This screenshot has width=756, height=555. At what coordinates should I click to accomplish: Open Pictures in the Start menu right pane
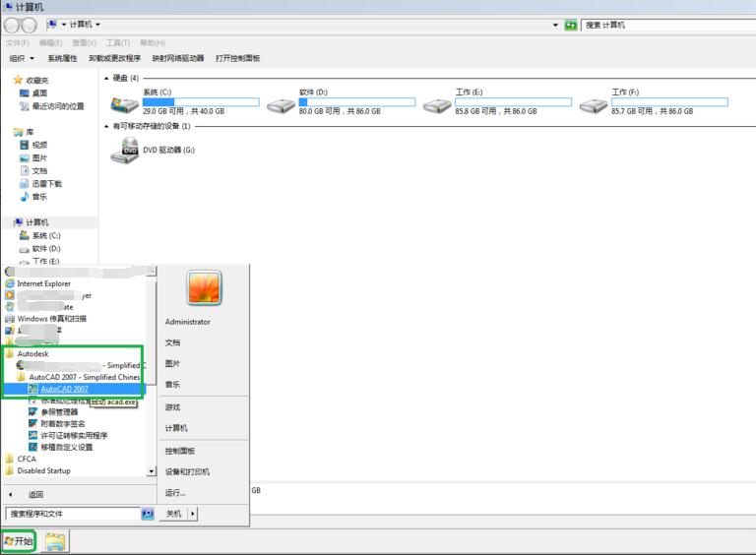click(172, 363)
